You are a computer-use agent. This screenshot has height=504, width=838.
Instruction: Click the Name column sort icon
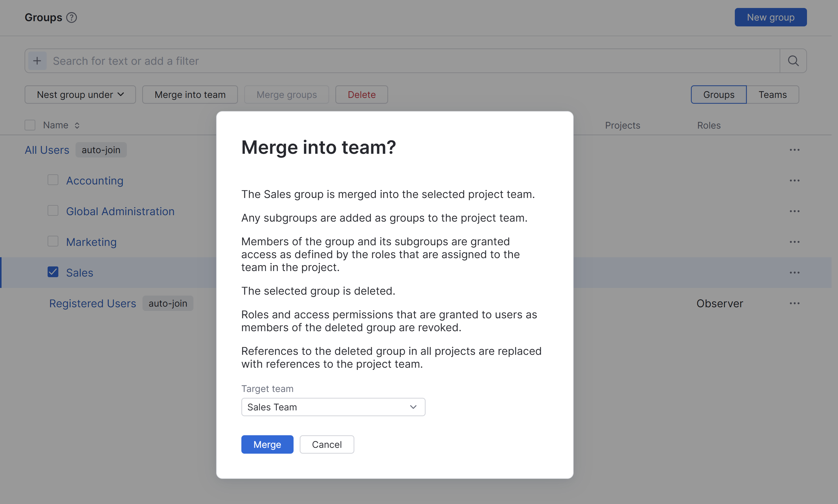click(77, 125)
